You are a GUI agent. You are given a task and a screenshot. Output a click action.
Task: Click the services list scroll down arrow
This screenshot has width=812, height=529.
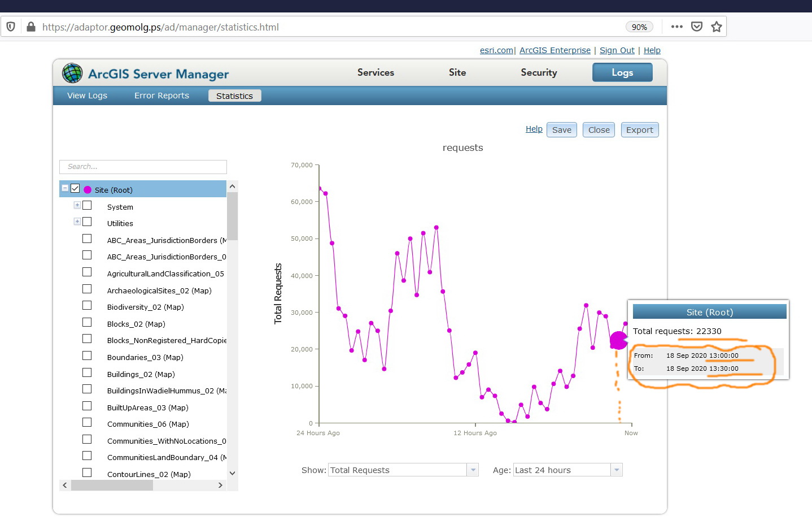pyautogui.click(x=232, y=474)
